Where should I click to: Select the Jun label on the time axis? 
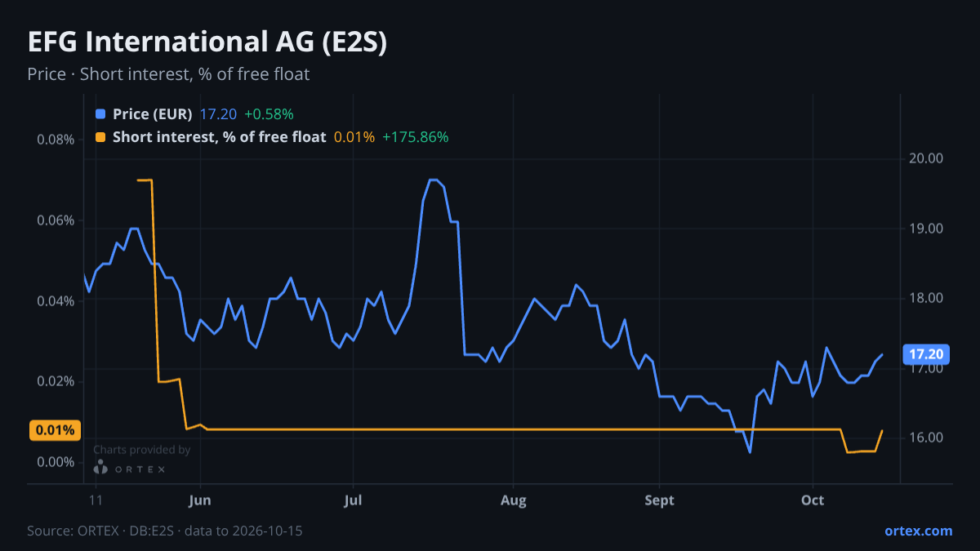200,500
